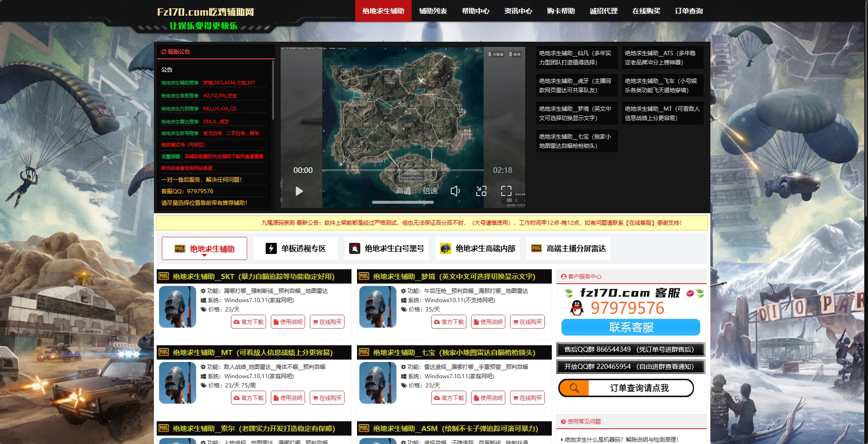Viewport: 868px width, 444px height.
Task: Open 开放QQ群 220465954 banner
Action: [x=631, y=367]
